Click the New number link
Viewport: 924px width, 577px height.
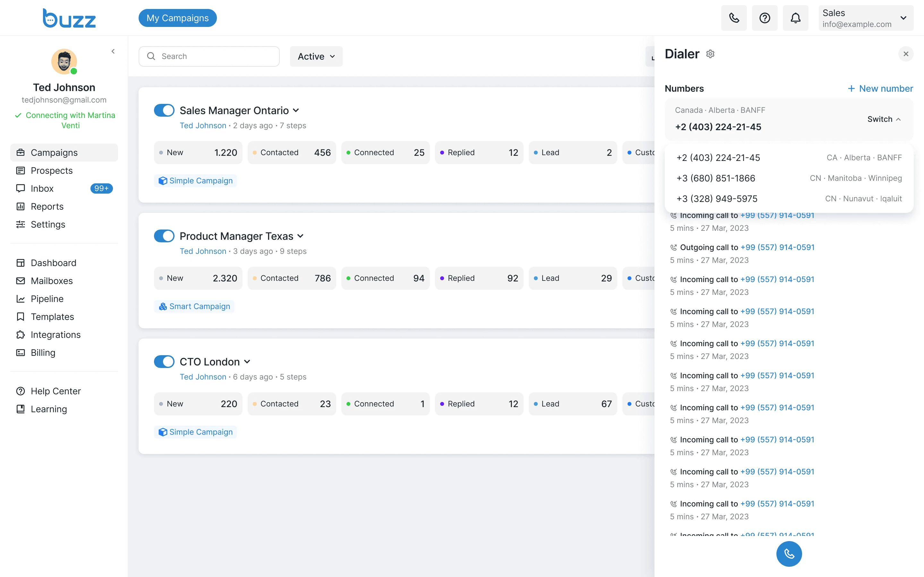[880, 88]
